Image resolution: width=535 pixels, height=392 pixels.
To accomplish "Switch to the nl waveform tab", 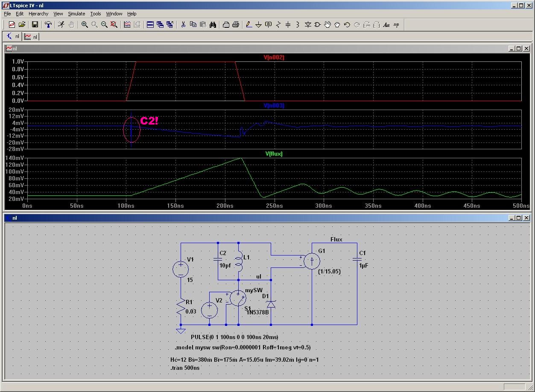I will [x=31, y=37].
